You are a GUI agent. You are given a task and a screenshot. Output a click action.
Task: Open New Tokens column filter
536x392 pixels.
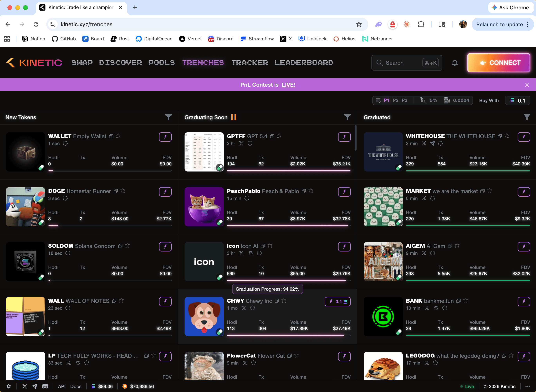(x=168, y=117)
